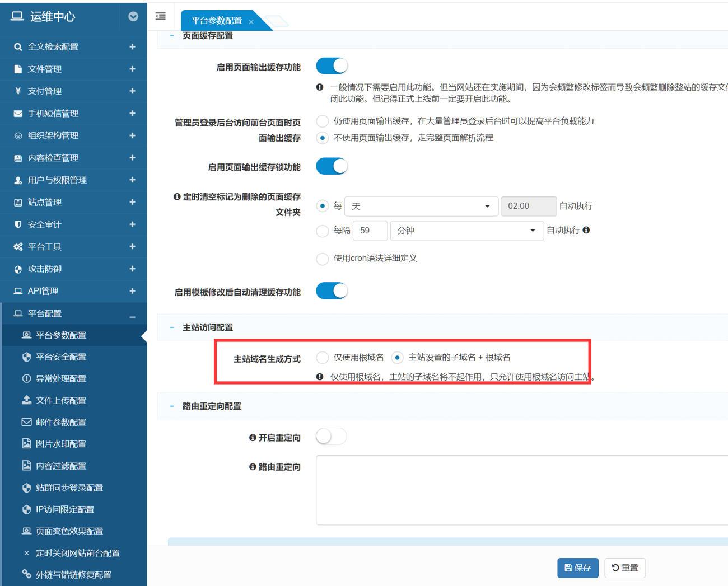Select the 仅使用根域名 radio option
Viewport: 728px width, 586px height.
pos(323,358)
